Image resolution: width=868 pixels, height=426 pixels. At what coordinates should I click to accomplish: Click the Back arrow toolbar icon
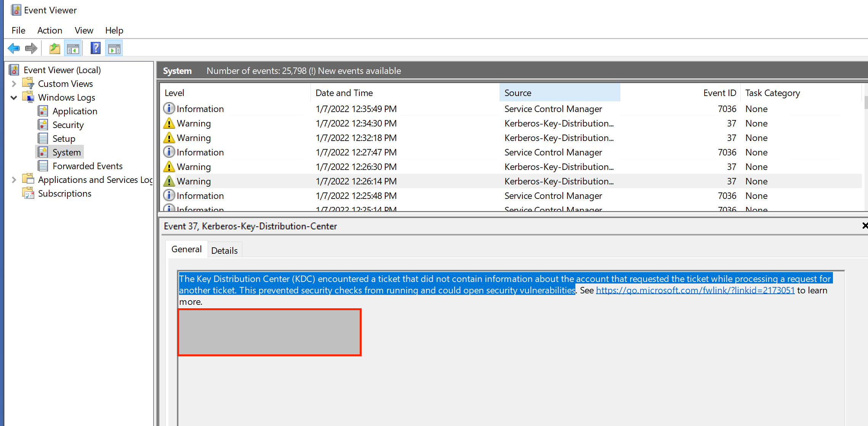point(14,48)
